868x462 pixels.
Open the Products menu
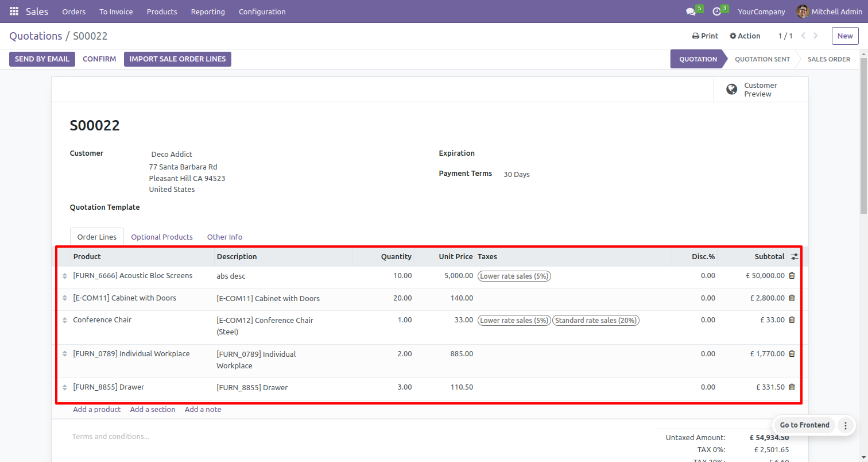click(x=162, y=11)
